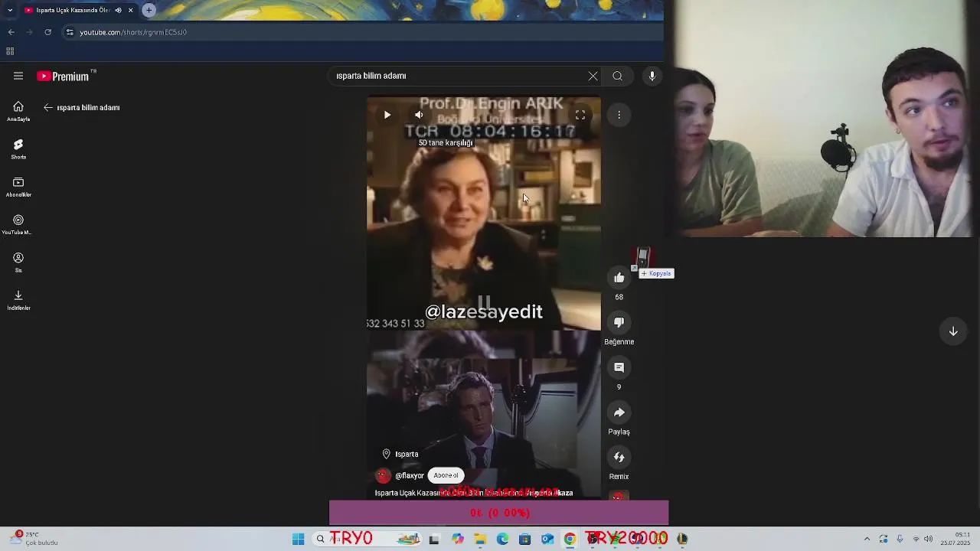This screenshot has width=980, height=551.
Task: Go back using arrow beside 'ısparta bilim adamı'
Action: (48, 107)
